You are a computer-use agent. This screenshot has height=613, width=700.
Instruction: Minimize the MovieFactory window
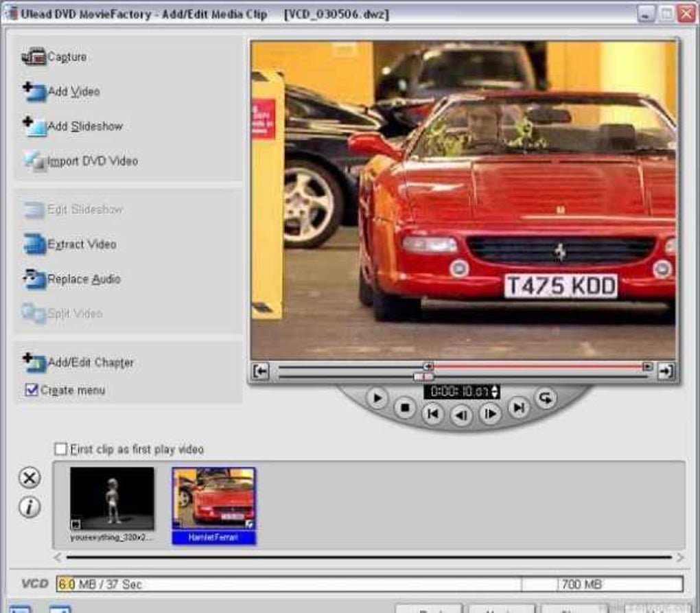click(645, 14)
